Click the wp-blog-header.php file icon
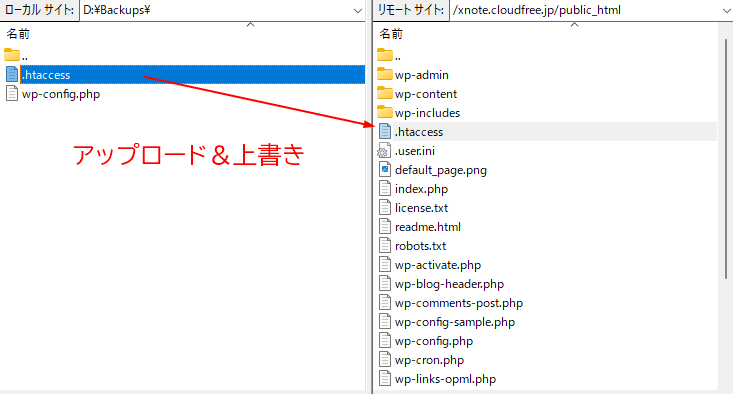Screen dimensions: 733x394 tap(385, 284)
